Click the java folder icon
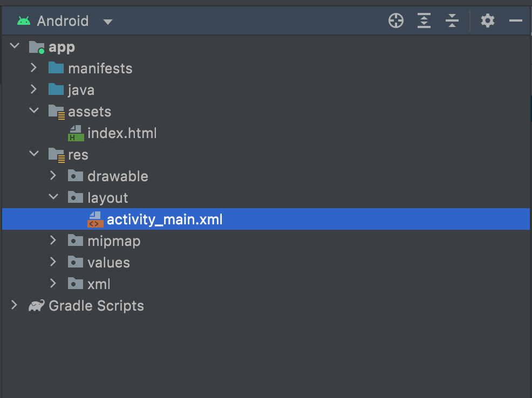 pyautogui.click(x=56, y=89)
